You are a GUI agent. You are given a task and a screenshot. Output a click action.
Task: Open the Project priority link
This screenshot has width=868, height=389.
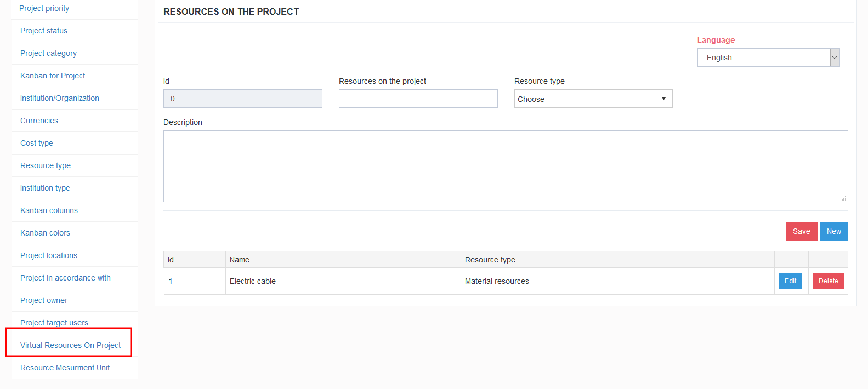pos(44,8)
